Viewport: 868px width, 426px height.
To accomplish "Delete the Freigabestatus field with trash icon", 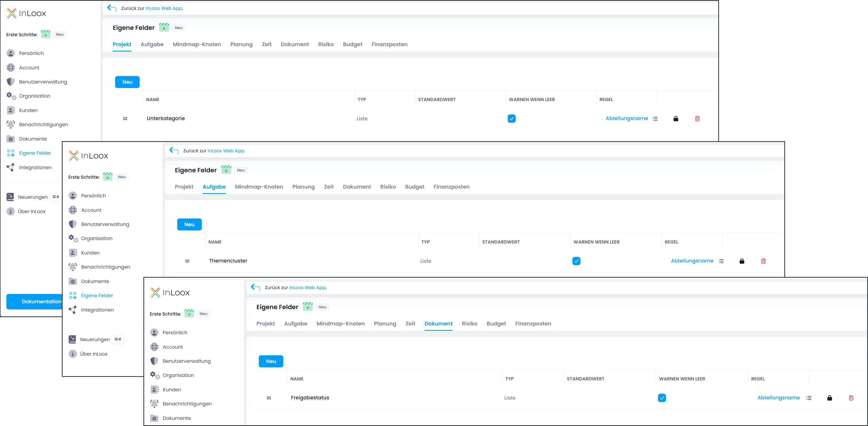I will 851,398.
